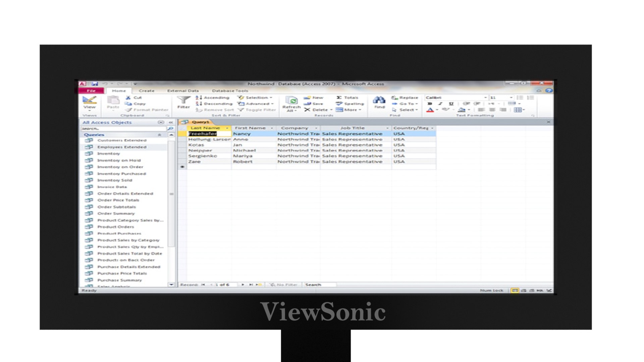Open the Go To button

(405, 104)
